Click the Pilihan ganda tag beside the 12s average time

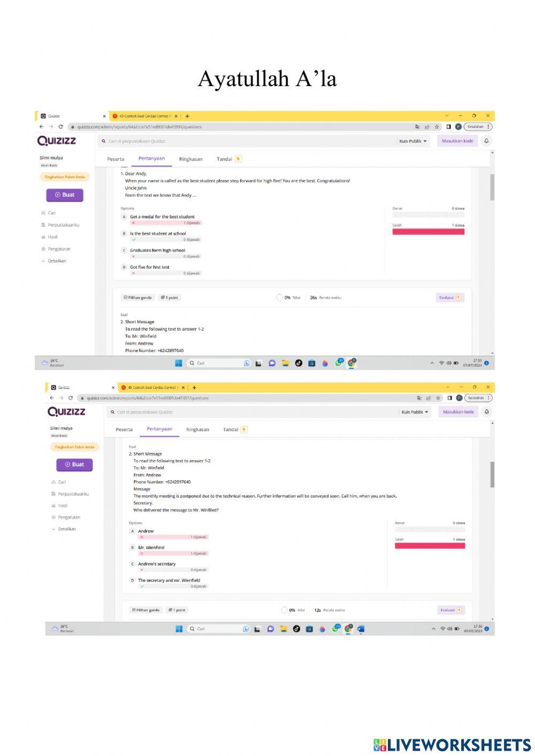(x=146, y=610)
